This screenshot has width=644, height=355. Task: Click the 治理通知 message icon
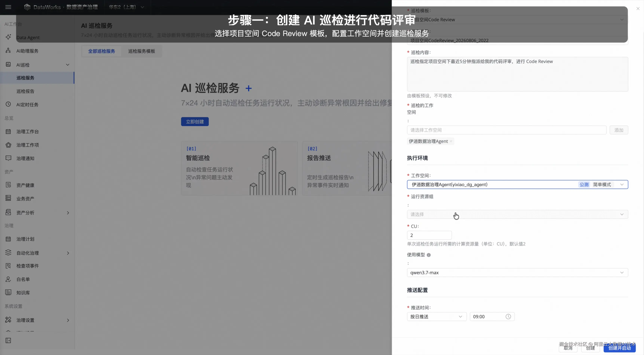tap(8, 158)
